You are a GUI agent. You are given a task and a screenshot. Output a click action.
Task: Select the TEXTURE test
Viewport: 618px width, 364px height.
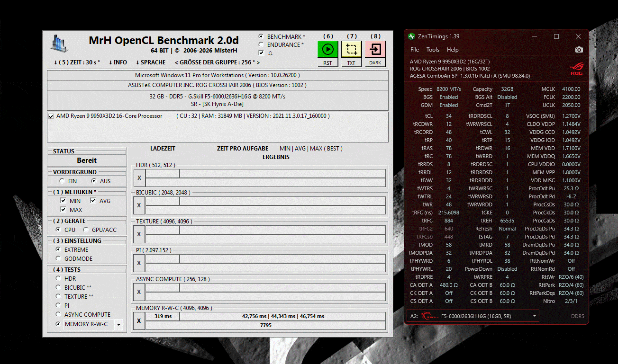58,296
